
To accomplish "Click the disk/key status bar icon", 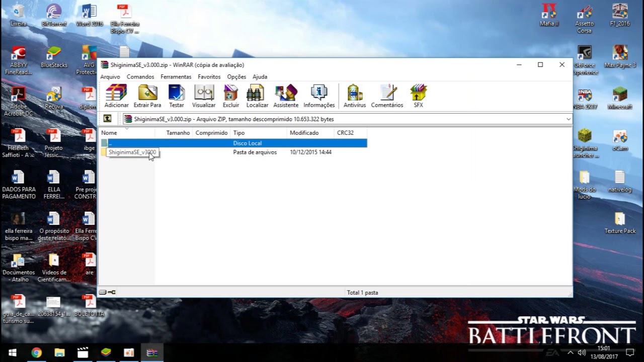I will click(107, 292).
